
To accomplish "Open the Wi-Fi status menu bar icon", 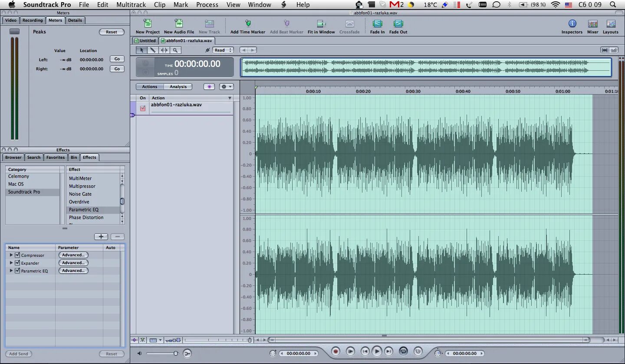I will 556,5.
